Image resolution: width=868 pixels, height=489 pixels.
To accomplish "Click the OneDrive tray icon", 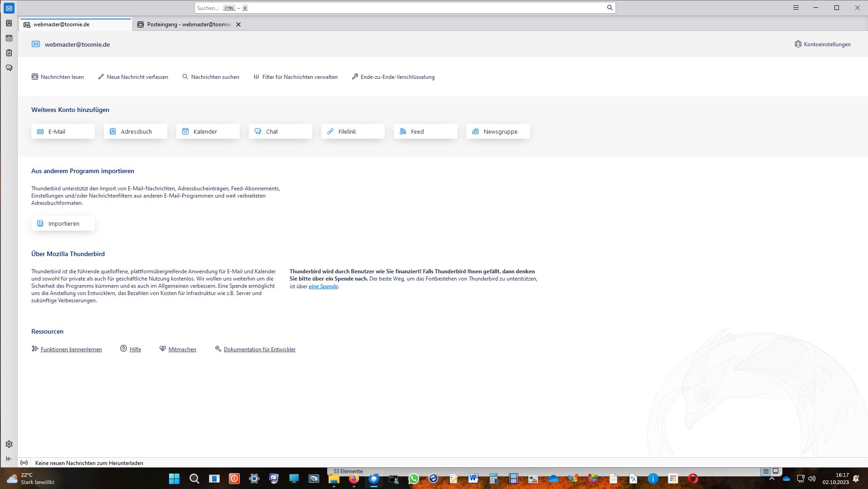I will 786,479.
